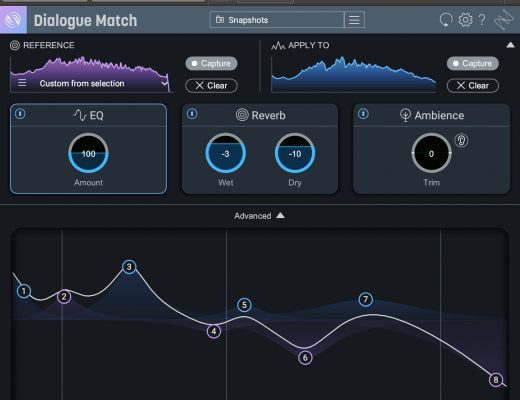The width and height of the screenshot is (520, 400).
Task: Click the Apply To spectrum display
Action: pyautogui.click(x=354, y=74)
